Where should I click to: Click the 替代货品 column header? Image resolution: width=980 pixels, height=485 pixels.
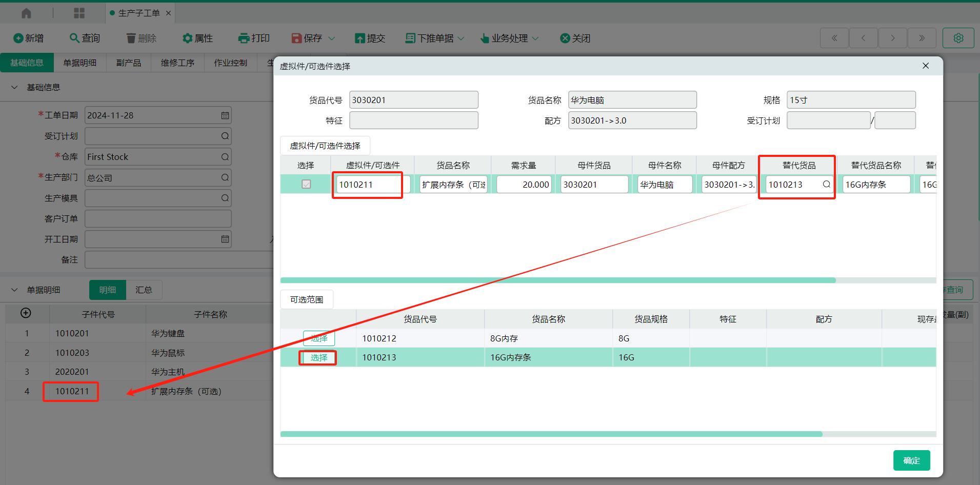[x=799, y=165]
